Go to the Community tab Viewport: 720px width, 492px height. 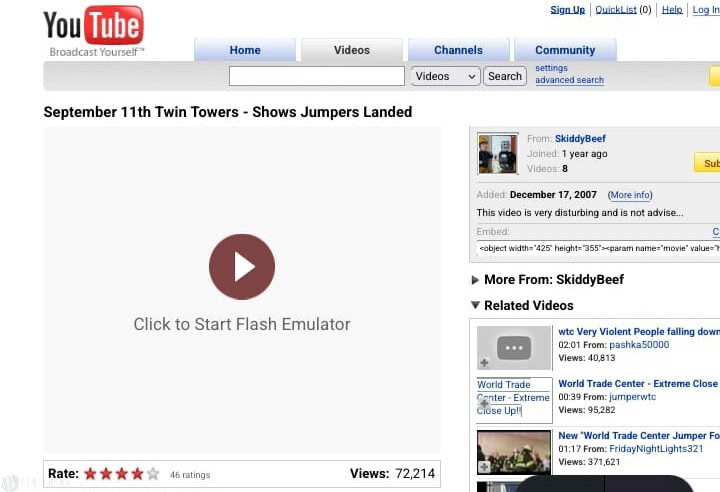[x=565, y=50]
